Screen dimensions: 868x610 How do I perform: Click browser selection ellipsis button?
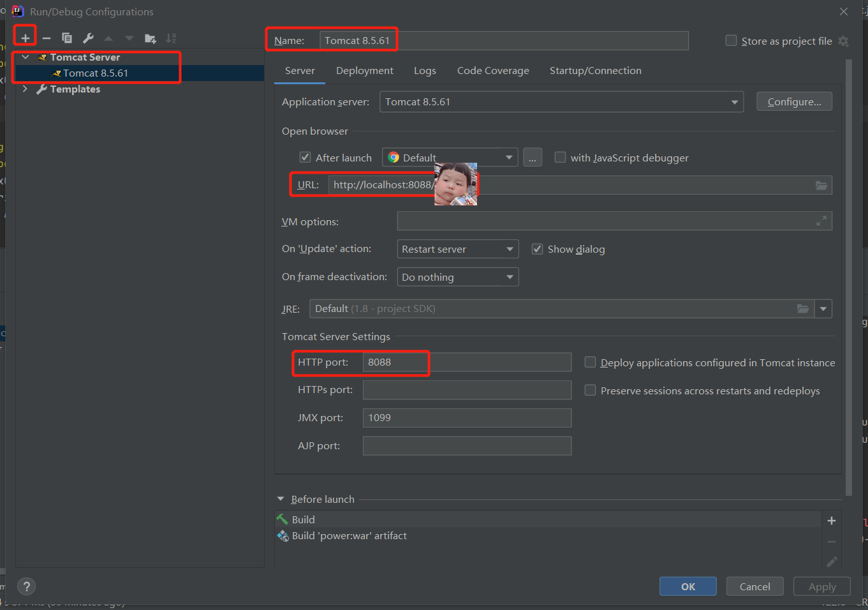coord(533,158)
